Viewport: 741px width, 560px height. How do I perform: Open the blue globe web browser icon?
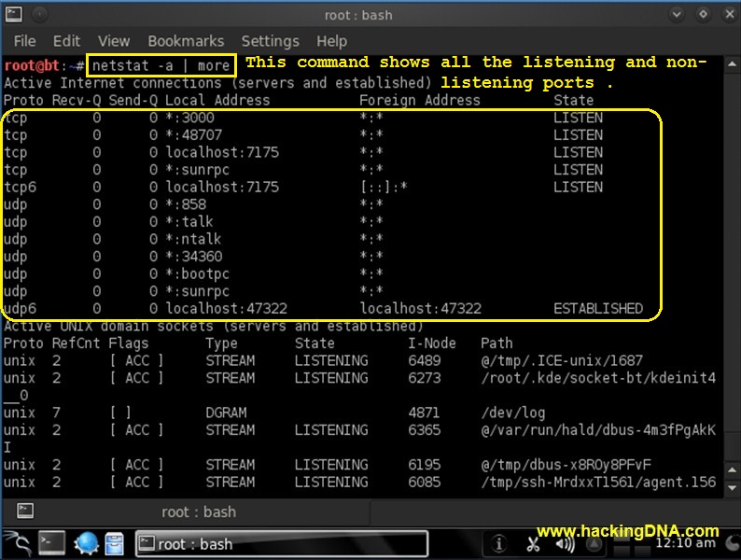(x=87, y=543)
